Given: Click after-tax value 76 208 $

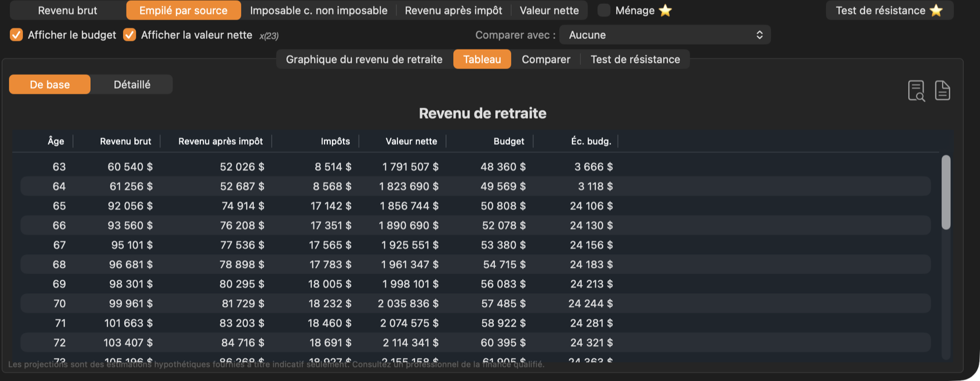Looking at the screenshot, I should tap(242, 225).
